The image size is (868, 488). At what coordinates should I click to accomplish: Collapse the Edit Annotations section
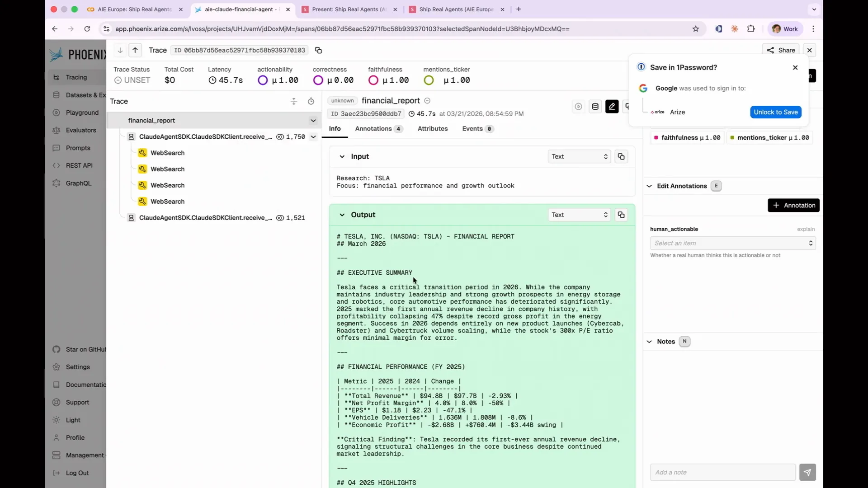[649, 186]
